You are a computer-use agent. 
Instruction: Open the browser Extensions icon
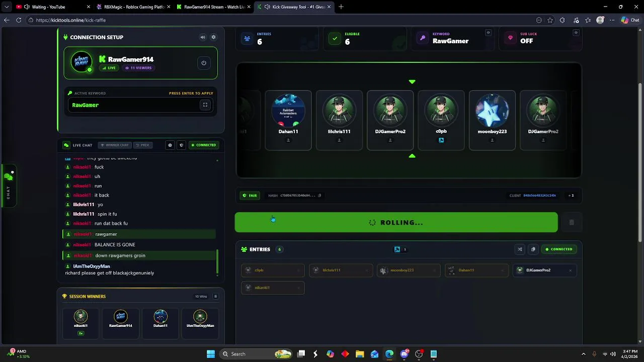click(562, 20)
